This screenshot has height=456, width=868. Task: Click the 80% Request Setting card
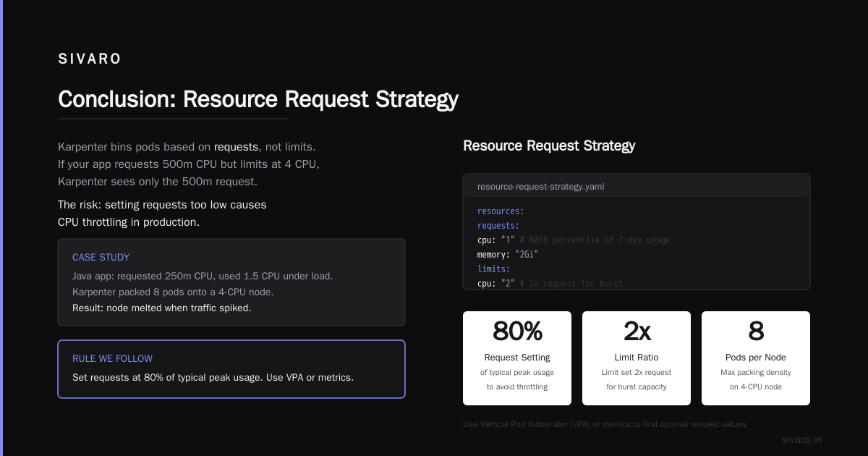517,358
